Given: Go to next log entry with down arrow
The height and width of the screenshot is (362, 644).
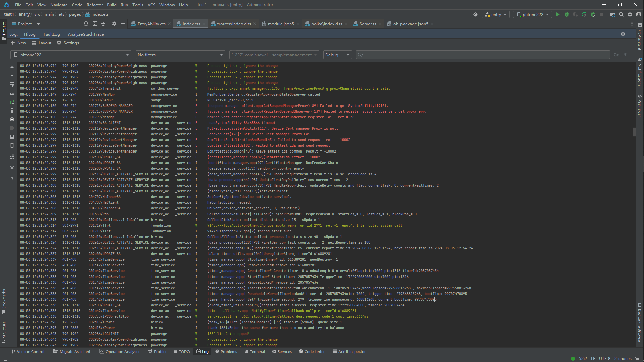Looking at the screenshot, I should pyautogui.click(x=12, y=76).
